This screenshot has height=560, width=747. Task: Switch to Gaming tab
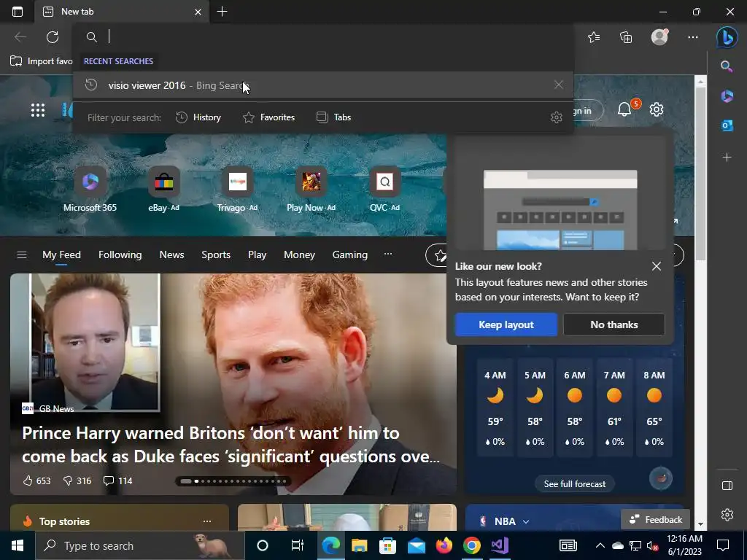tap(349, 254)
